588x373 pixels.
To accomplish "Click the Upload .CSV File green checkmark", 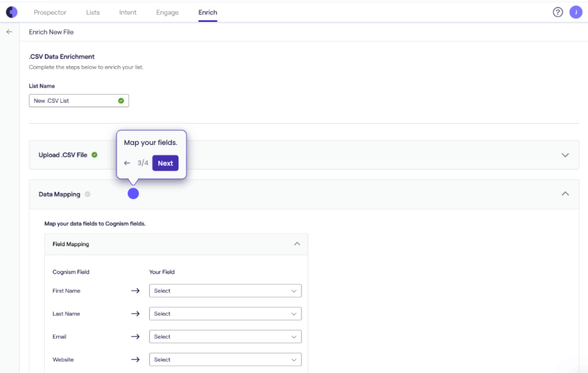I will click(94, 155).
